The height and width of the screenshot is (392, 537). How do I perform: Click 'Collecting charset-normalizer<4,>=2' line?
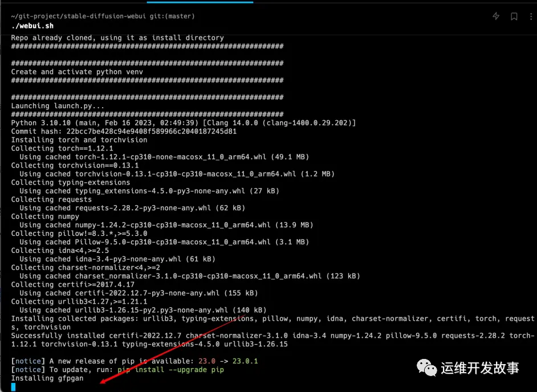[86, 267]
